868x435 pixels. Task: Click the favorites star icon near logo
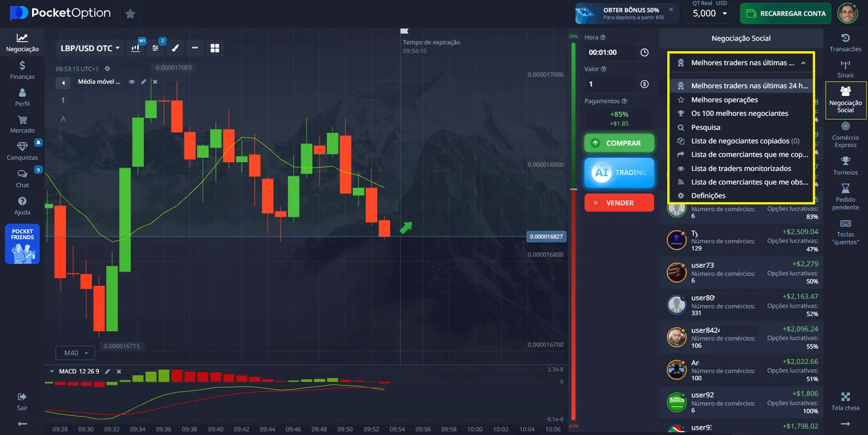coord(130,14)
